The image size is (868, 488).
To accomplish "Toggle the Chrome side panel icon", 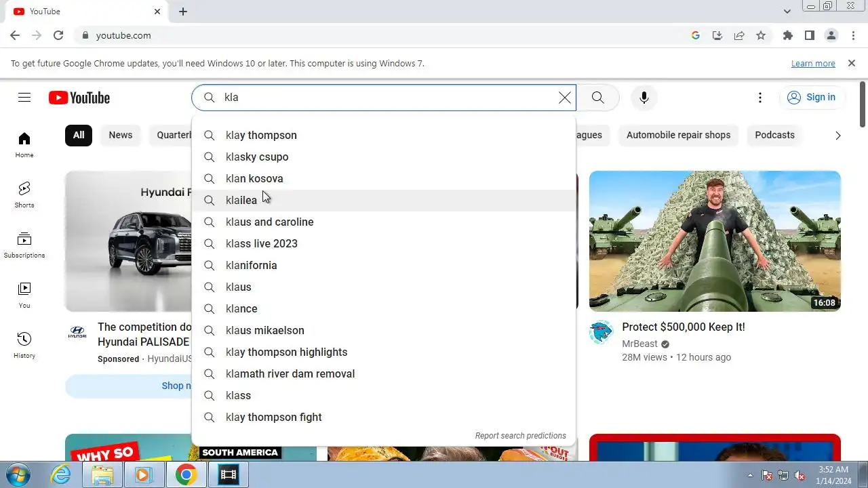I will tap(809, 35).
